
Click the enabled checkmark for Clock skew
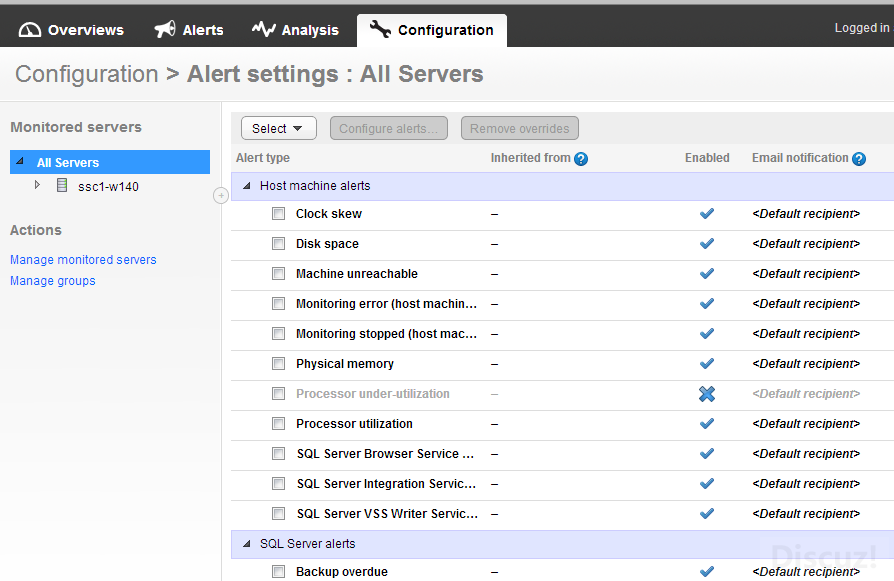point(707,214)
